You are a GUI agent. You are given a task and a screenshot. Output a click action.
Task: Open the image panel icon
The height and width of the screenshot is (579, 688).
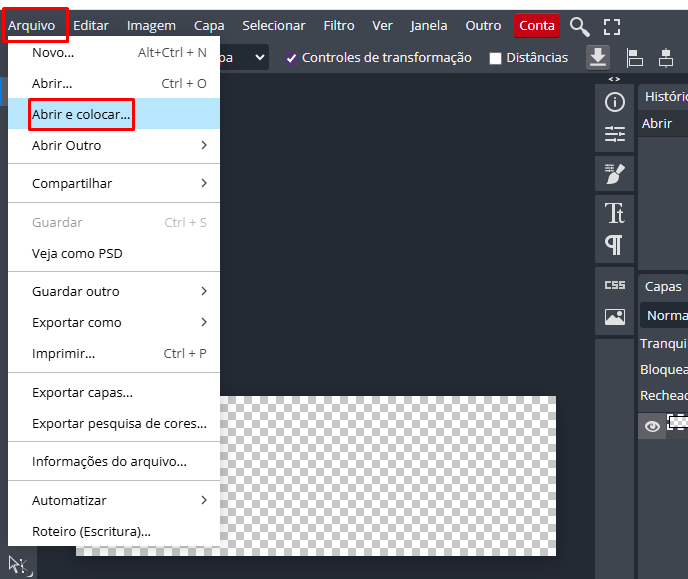tap(614, 317)
